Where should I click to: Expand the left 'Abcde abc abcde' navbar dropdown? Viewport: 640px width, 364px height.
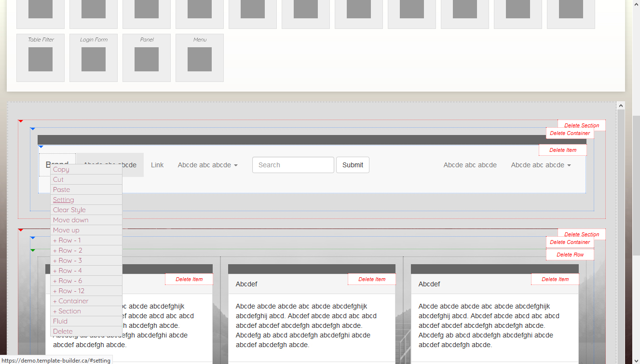pos(207,165)
